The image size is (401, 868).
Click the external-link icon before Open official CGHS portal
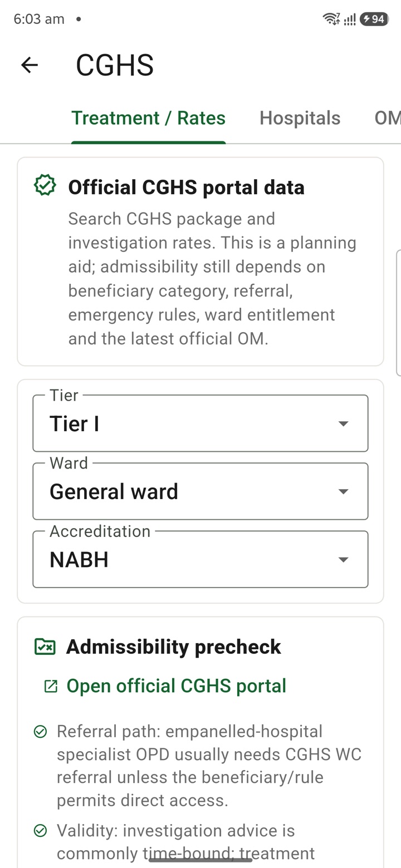[x=51, y=686]
